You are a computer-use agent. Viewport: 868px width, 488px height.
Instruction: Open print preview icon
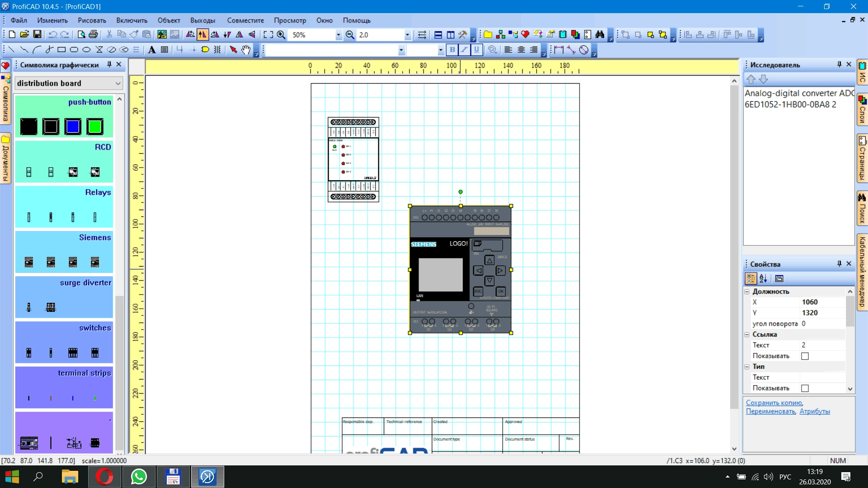(81, 35)
